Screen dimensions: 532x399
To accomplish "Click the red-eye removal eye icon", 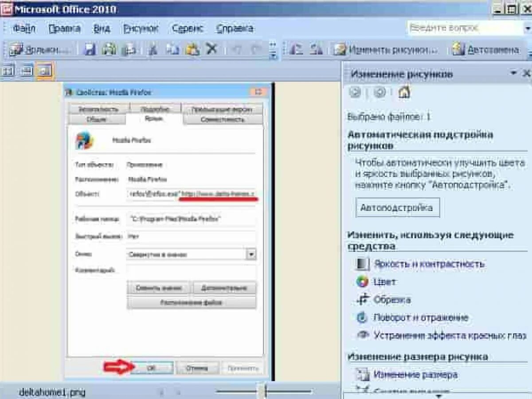I will click(x=363, y=335).
